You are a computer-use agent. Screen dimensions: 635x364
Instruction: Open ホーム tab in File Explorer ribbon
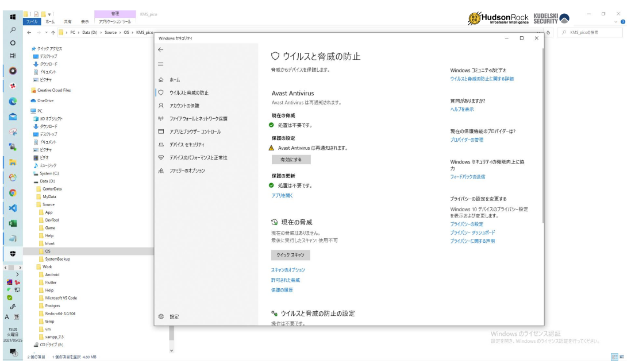[x=50, y=21]
